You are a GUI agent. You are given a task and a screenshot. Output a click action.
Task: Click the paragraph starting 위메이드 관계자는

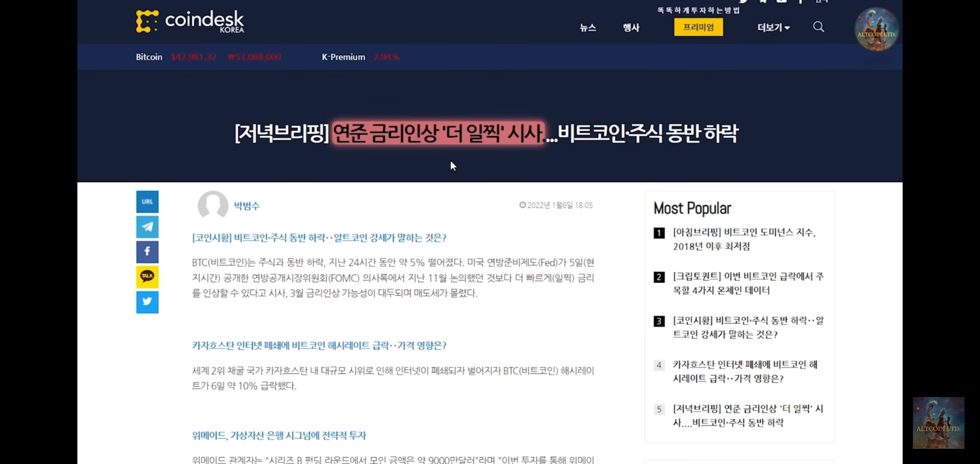pyautogui.click(x=393, y=459)
